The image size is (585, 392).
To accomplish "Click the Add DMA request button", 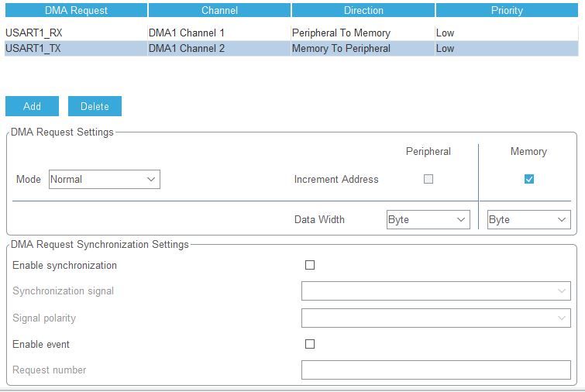I will [x=32, y=106].
